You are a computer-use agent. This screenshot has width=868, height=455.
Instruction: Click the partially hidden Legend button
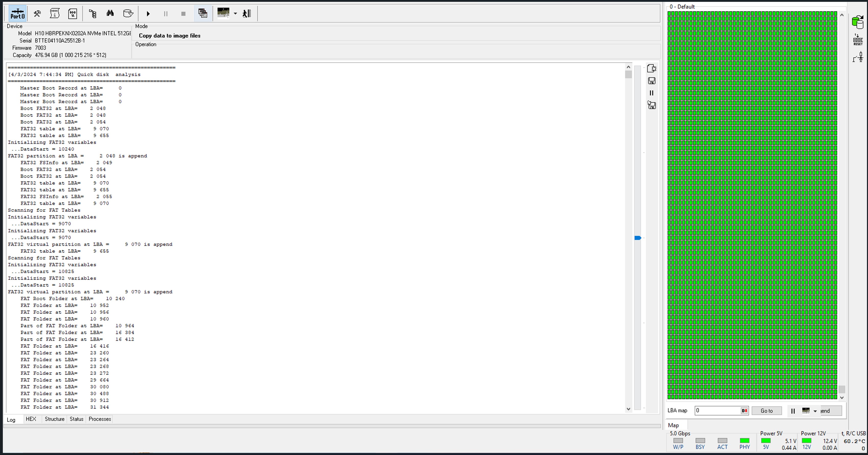(830, 411)
